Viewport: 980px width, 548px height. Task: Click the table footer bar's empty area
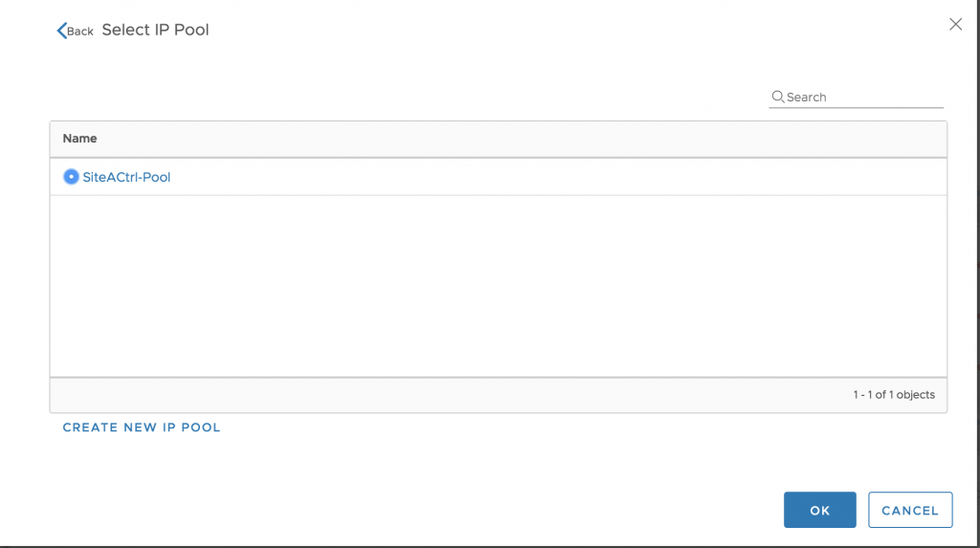point(450,395)
